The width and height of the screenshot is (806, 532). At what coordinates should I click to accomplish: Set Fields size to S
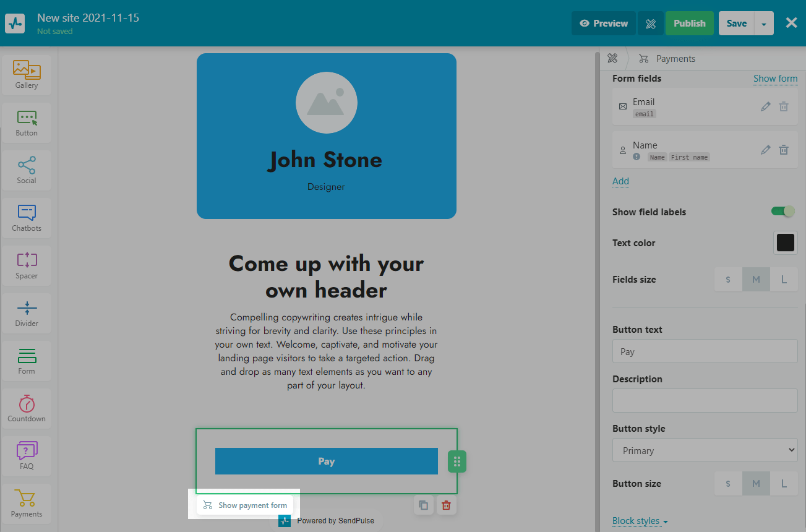pyautogui.click(x=728, y=280)
